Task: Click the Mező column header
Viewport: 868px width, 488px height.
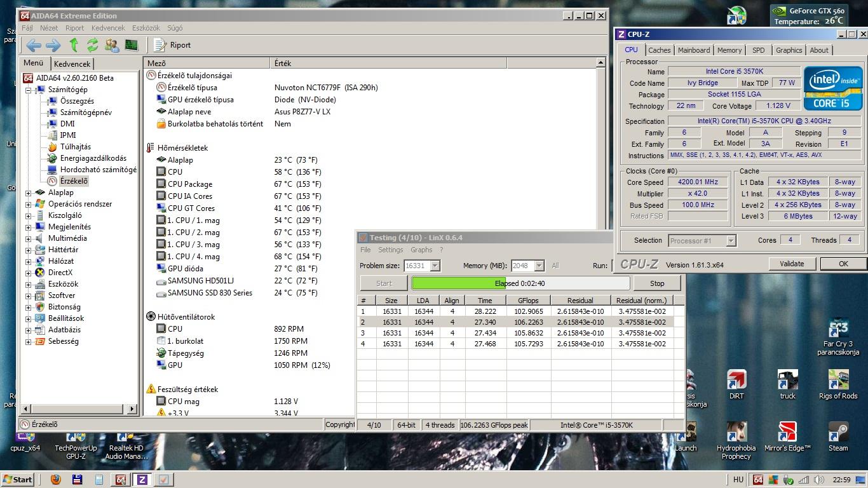Action: coord(207,63)
